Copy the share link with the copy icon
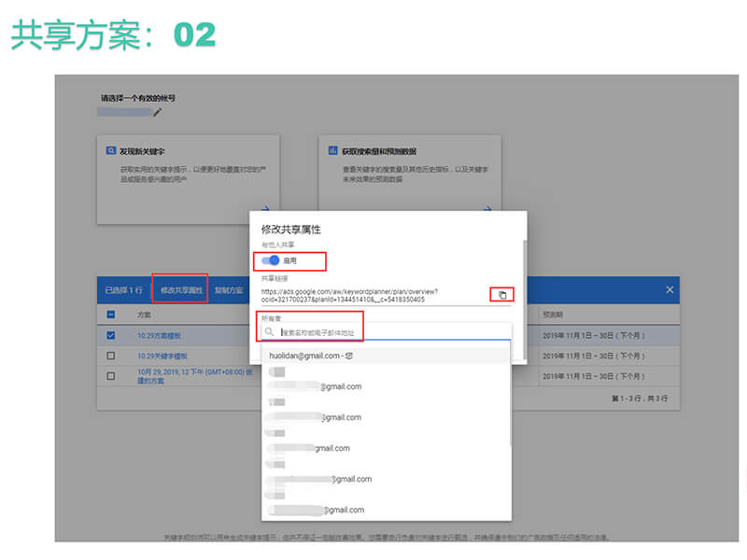 click(502, 295)
